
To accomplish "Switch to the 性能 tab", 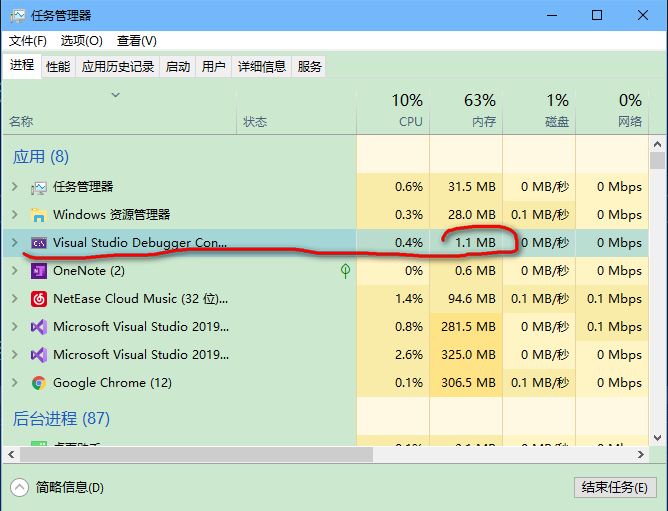I will pyautogui.click(x=58, y=66).
